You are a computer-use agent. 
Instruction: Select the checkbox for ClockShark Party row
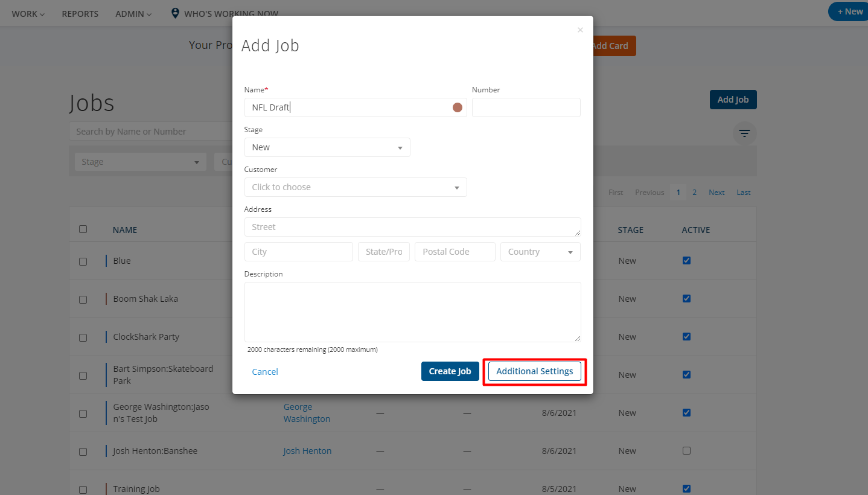pyautogui.click(x=83, y=337)
